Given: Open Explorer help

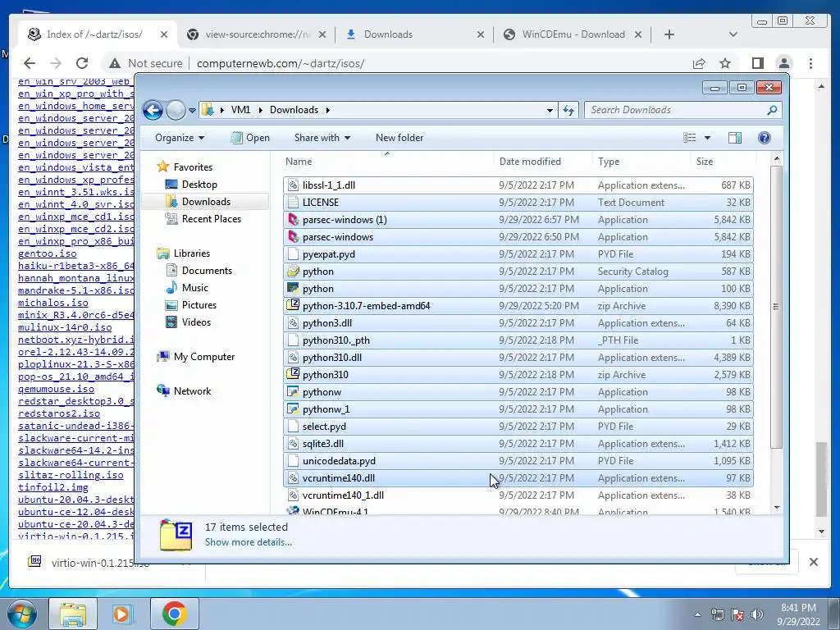Looking at the screenshot, I should point(764,138).
